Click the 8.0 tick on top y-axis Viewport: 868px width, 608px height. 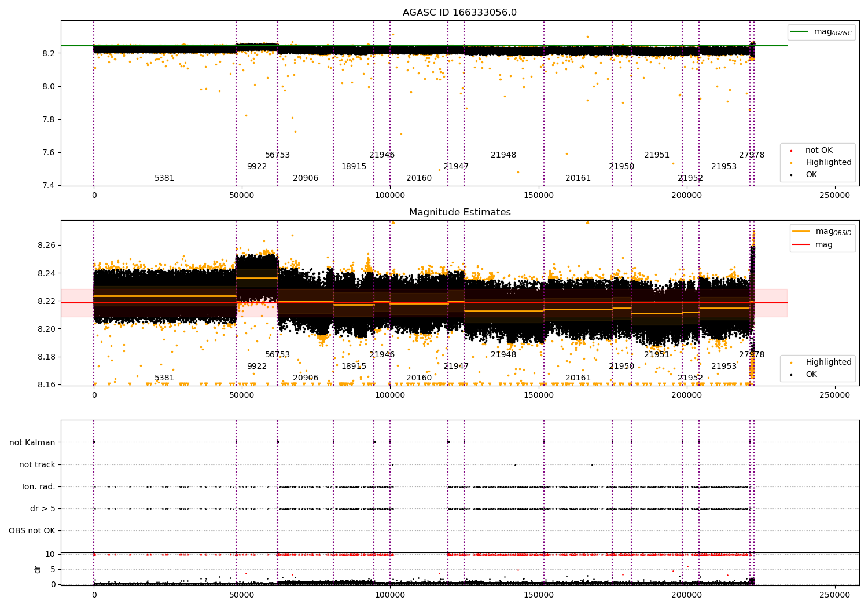click(49, 87)
